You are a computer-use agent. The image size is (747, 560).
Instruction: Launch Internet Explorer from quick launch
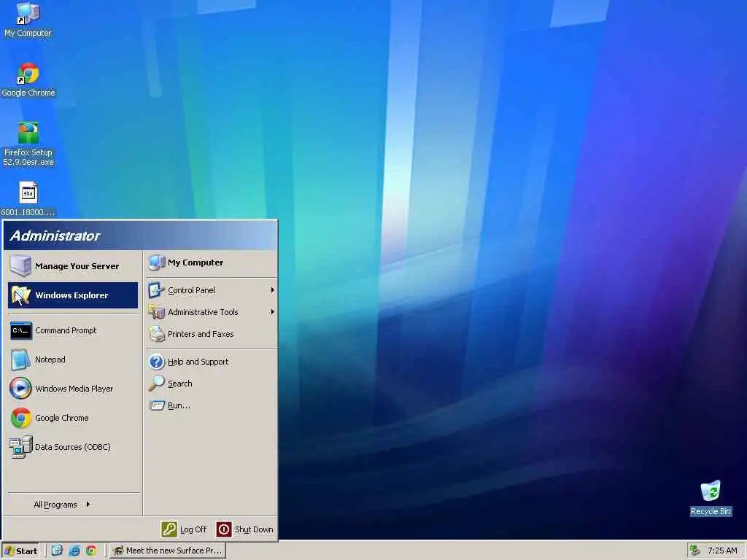[x=74, y=551]
